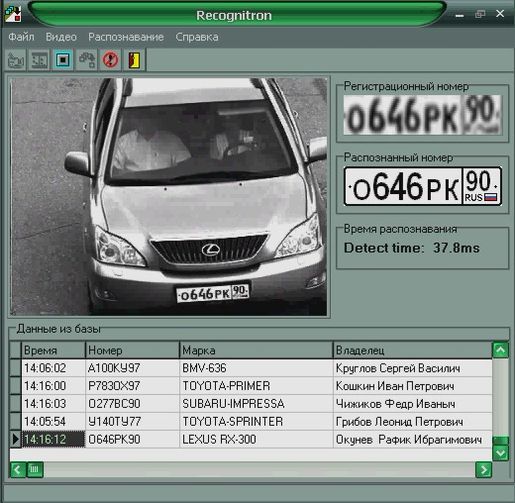Select the TOYOTA-SPRINTER cell
The image size is (515, 503).
pyautogui.click(x=256, y=422)
